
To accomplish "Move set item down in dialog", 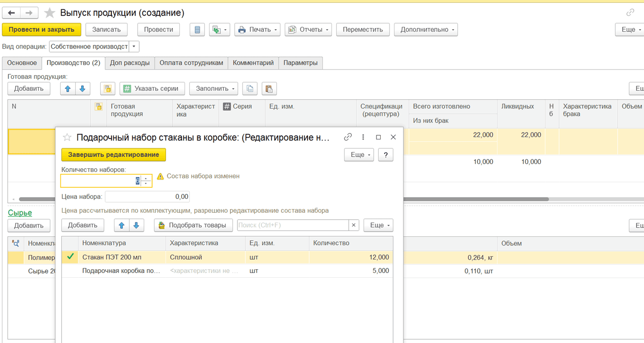I will pyautogui.click(x=136, y=225).
